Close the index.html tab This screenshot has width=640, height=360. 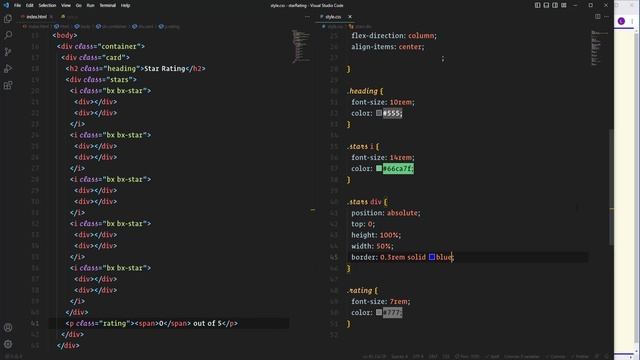(x=51, y=17)
